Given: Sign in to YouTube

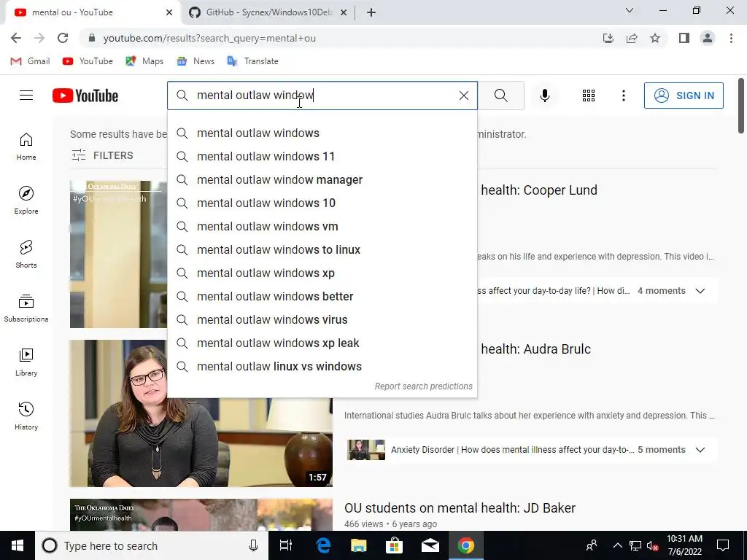Looking at the screenshot, I should coord(684,96).
